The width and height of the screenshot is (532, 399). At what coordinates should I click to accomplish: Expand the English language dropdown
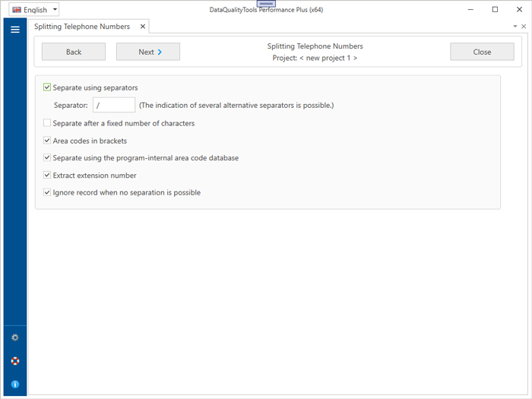[55, 10]
